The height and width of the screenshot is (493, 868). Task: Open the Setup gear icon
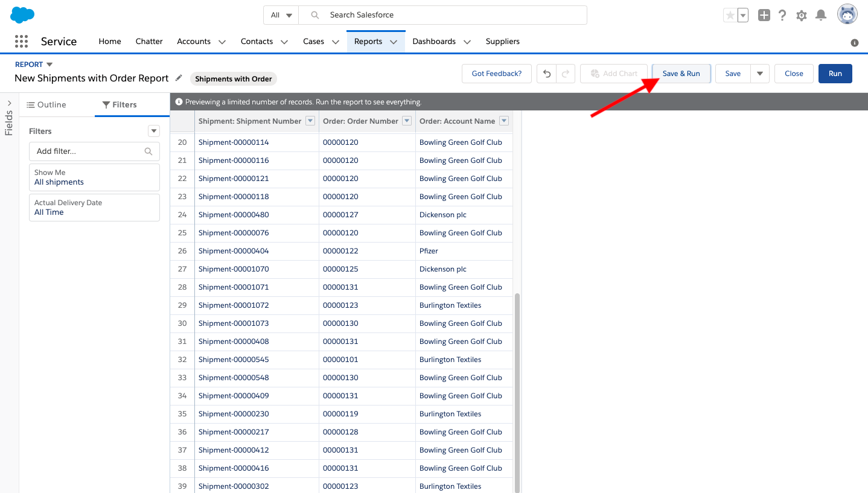[802, 16]
